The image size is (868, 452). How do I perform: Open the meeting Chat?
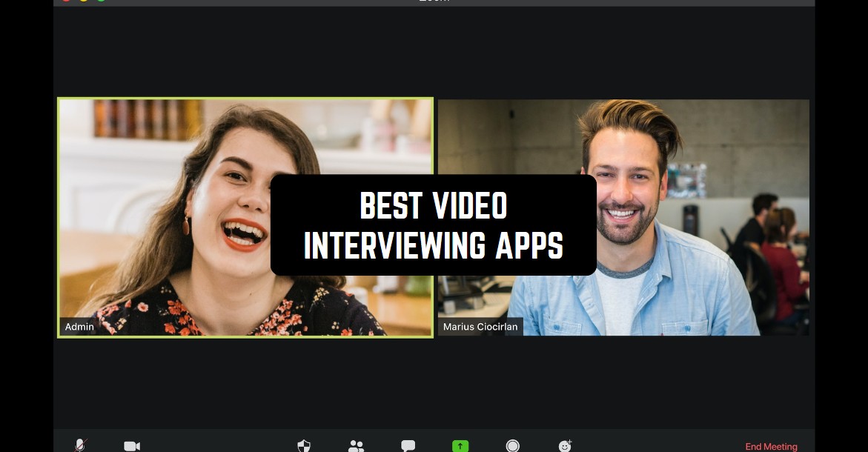(x=408, y=445)
